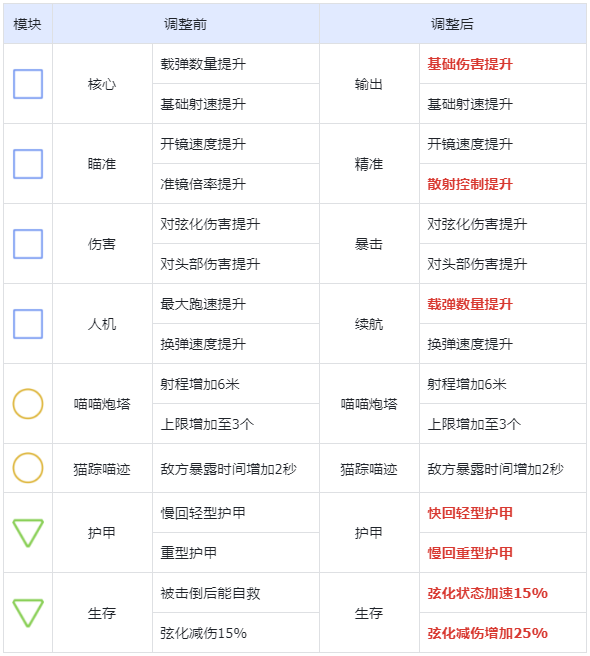Click the red 弦化减伤增加25% entry
Image resolution: width=590 pixels, height=656 pixels.
[487, 633]
